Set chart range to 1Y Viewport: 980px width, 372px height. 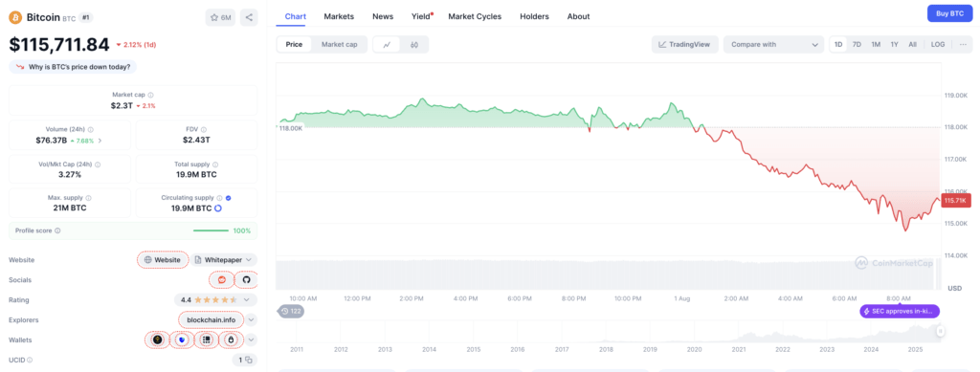(x=895, y=44)
